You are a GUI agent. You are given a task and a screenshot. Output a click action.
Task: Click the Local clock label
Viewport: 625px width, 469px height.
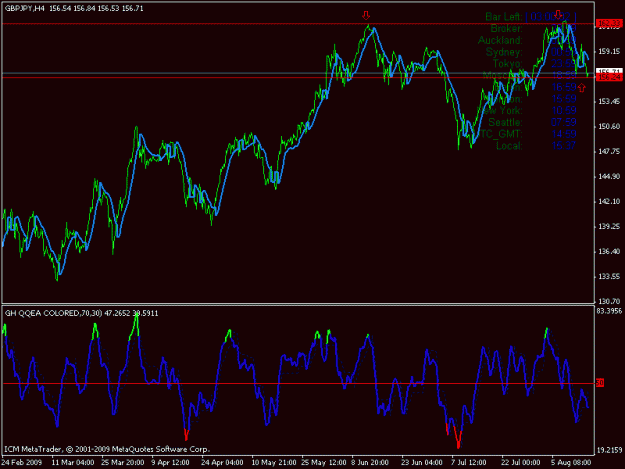click(509, 145)
